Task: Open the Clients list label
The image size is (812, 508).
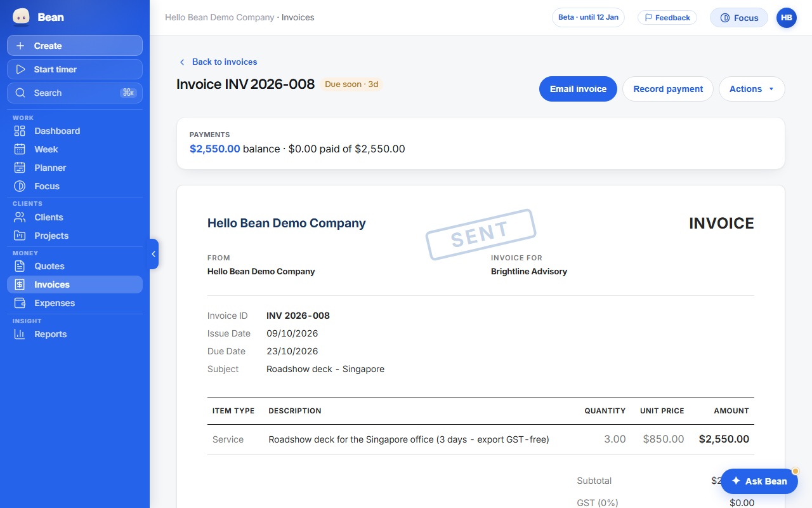Action: [49, 217]
